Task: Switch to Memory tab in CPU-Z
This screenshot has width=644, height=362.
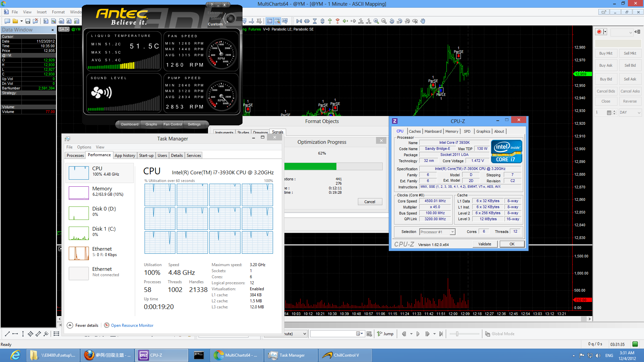Action: 451,131
